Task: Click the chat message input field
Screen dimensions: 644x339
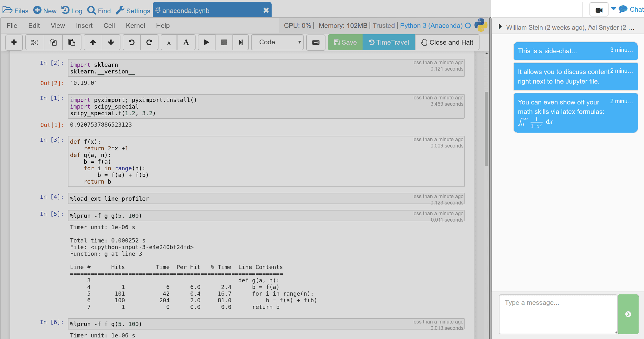Action: point(558,314)
